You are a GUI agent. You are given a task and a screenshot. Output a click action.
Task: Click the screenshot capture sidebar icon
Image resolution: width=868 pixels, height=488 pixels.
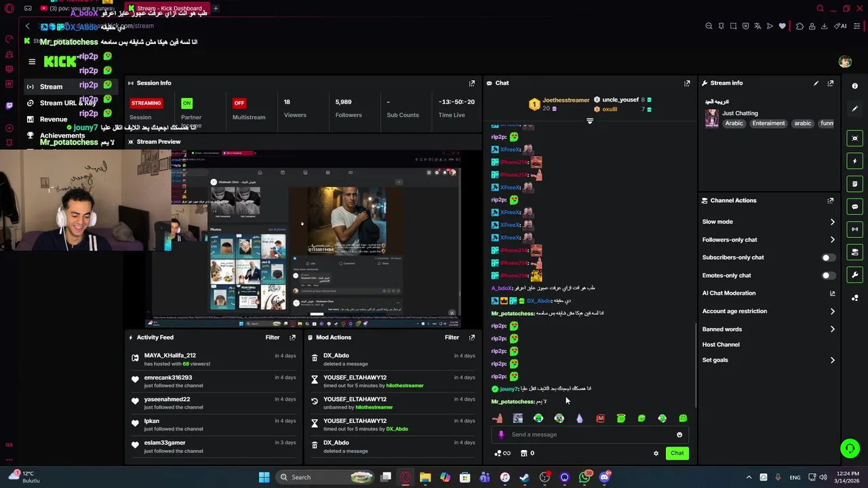(855, 138)
